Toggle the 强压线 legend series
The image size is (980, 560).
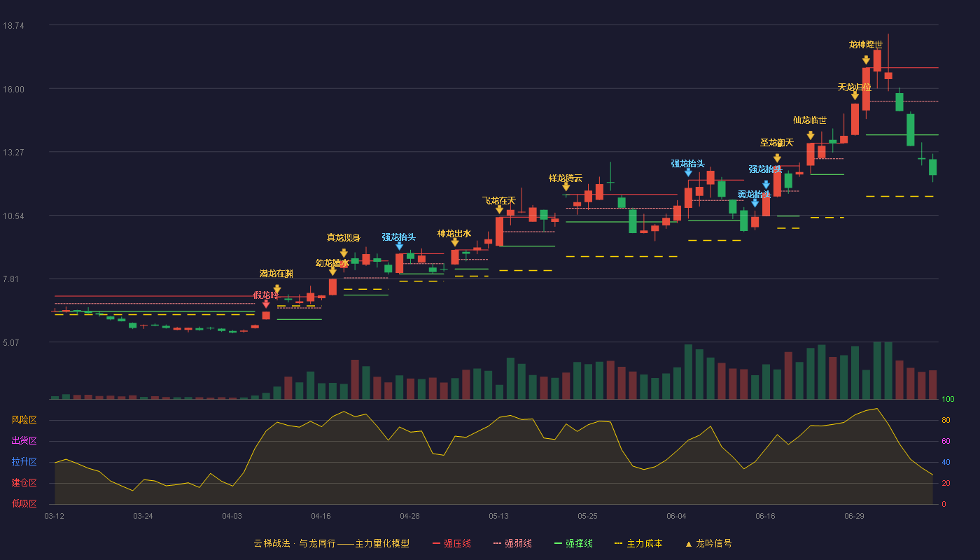tap(451, 543)
